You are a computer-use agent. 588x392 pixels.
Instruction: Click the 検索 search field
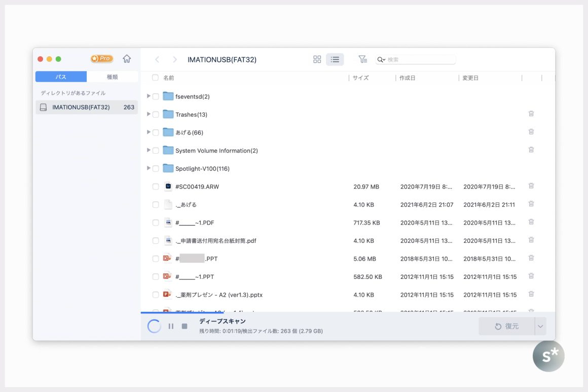(420, 59)
